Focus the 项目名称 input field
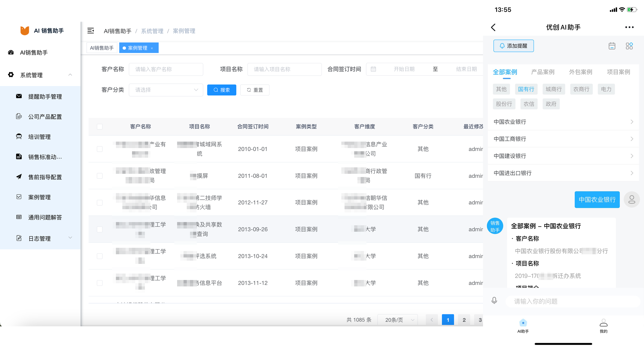This screenshot has width=644, height=348. pyautogui.click(x=284, y=69)
